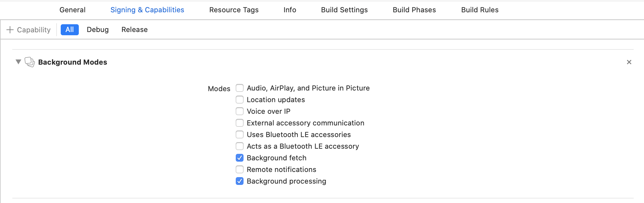Viewport: 644px width, 203px height.
Task: Uncheck Background processing
Action: [x=240, y=181]
